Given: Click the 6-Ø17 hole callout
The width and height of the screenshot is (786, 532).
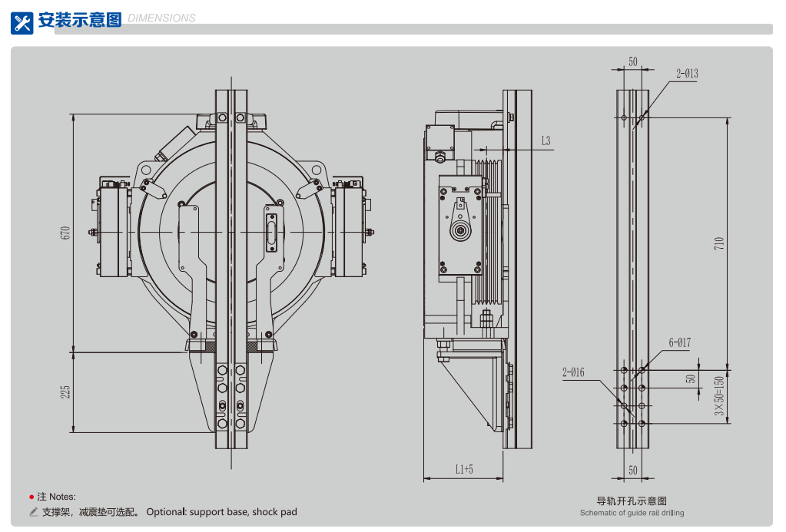Looking at the screenshot, I should tap(679, 343).
